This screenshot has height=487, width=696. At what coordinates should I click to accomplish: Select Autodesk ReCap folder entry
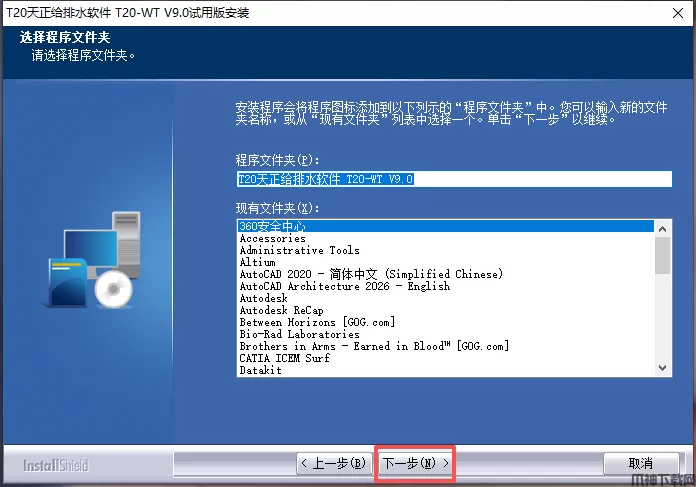(x=445, y=310)
